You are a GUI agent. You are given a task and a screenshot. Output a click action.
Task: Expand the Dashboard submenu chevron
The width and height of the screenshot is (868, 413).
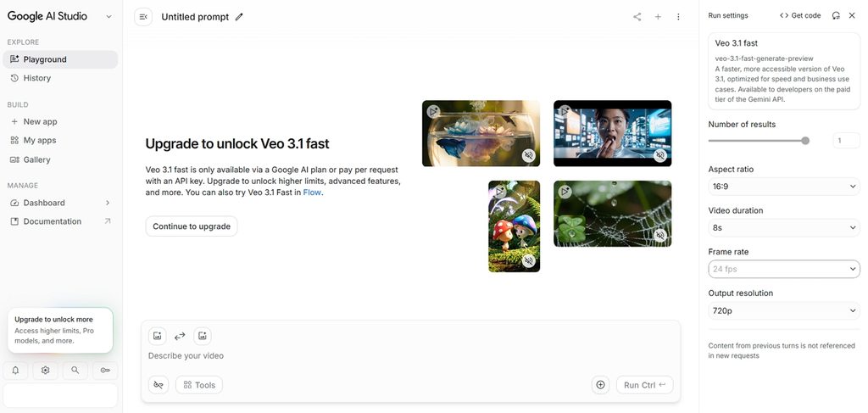pos(108,203)
